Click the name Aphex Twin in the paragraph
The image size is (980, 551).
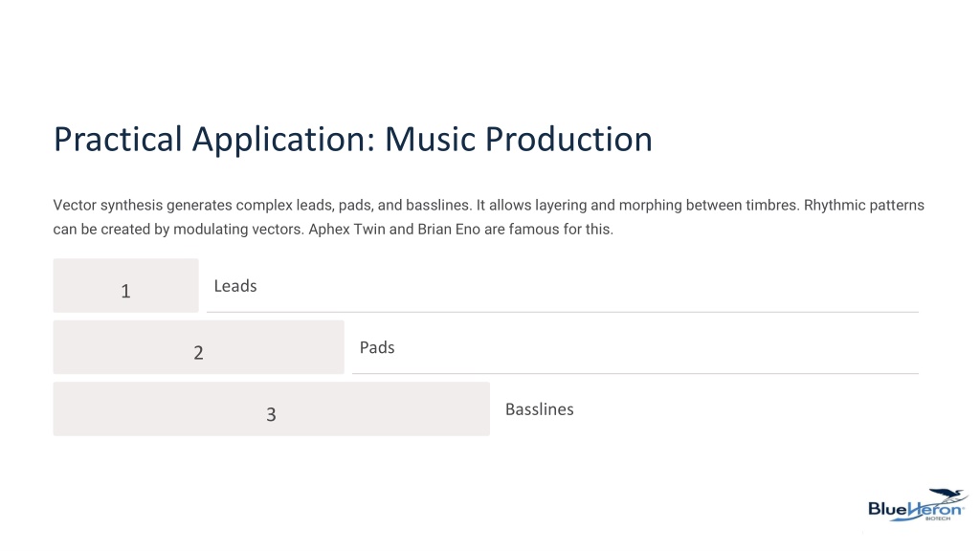pos(346,230)
